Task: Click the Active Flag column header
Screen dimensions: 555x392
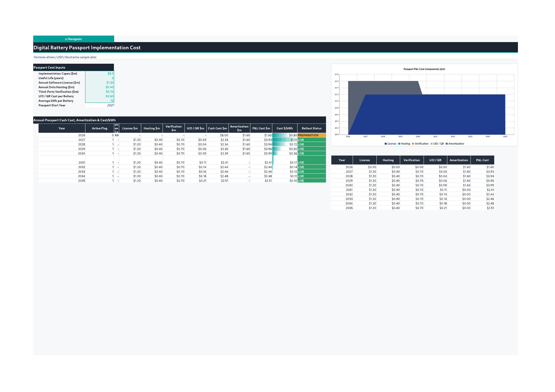Action: [x=100, y=128]
